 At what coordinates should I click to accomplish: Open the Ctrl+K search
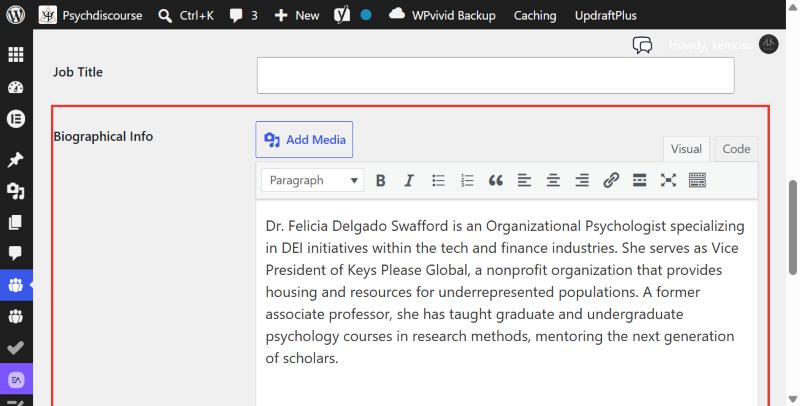pyautogui.click(x=186, y=15)
